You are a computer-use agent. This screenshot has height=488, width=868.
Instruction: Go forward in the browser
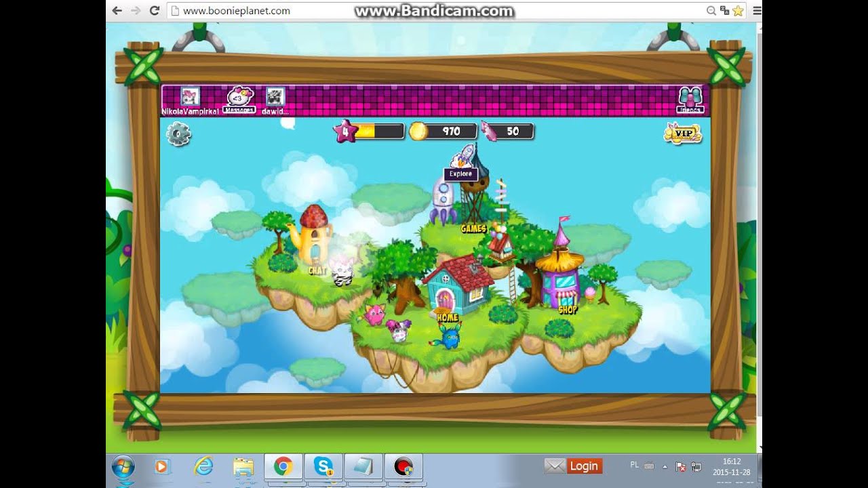tap(136, 11)
